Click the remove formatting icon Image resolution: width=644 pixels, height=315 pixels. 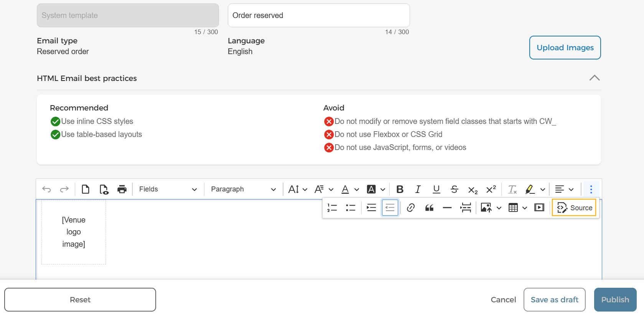pos(512,189)
